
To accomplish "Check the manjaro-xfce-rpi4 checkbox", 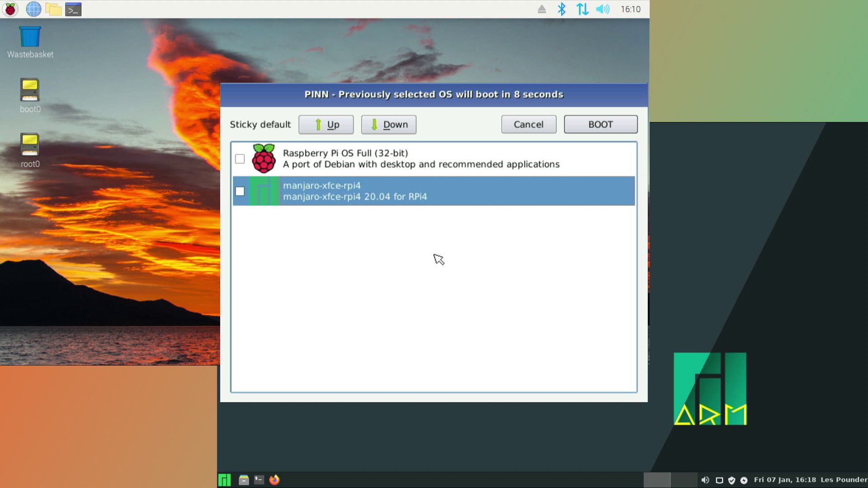I will pyautogui.click(x=240, y=191).
